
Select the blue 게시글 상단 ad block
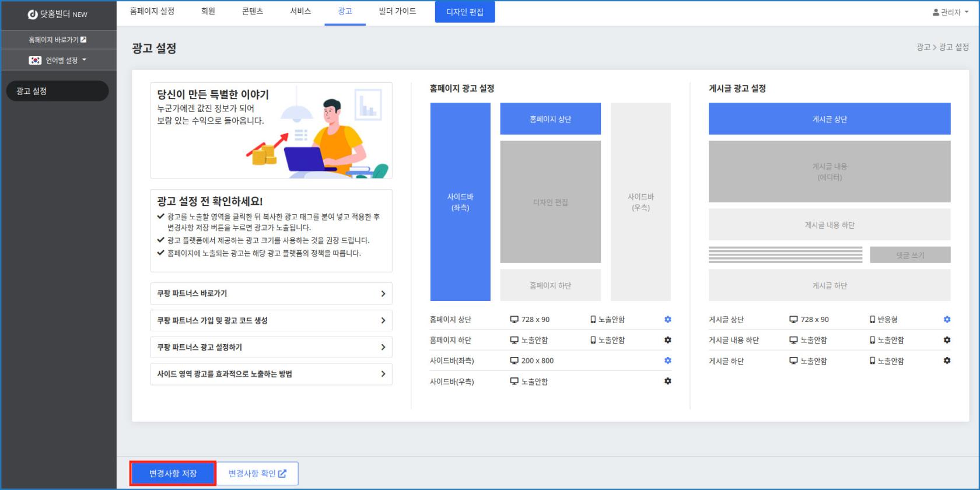[x=829, y=119]
